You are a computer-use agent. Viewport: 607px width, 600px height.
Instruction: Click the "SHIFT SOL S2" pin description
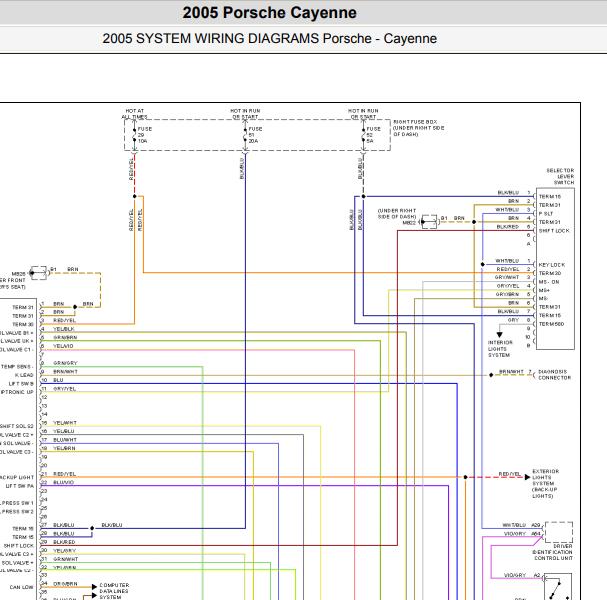coord(17,426)
